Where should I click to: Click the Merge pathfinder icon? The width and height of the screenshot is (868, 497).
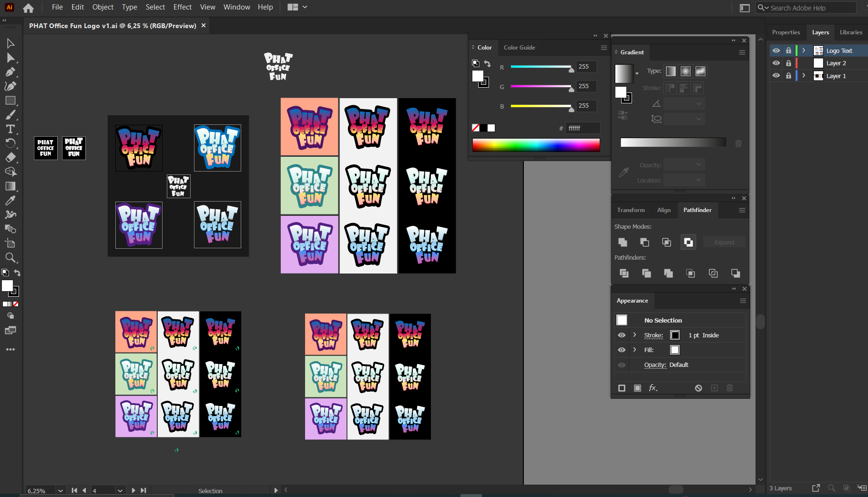click(x=668, y=273)
